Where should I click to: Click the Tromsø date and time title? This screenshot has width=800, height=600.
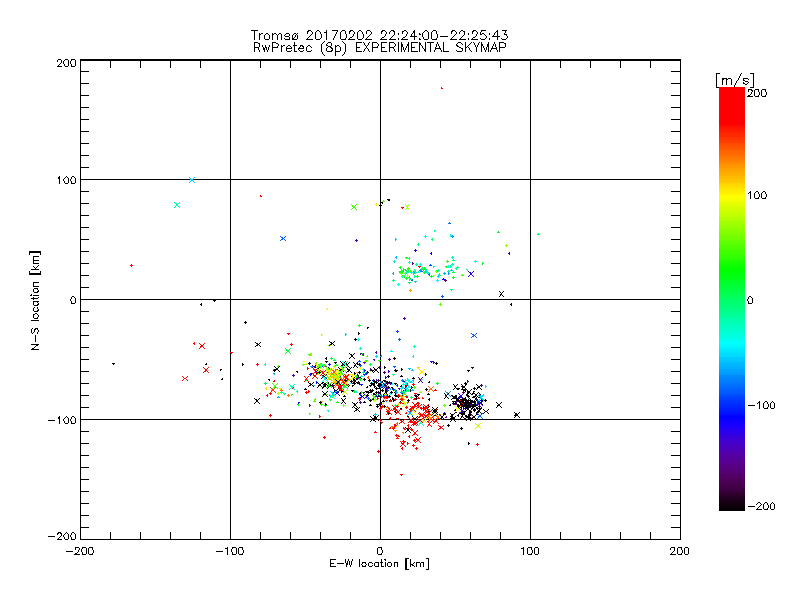click(379, 36)
